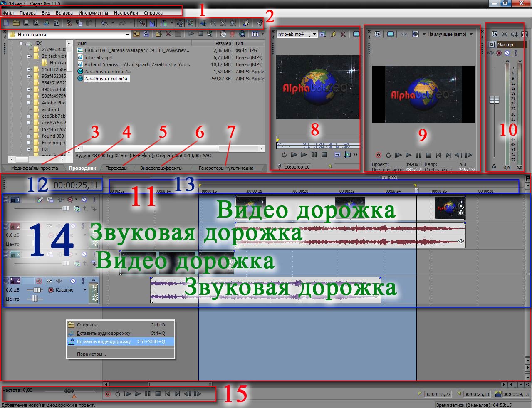Solo audio track 4 with the exclamation icon

click(83, 281)
